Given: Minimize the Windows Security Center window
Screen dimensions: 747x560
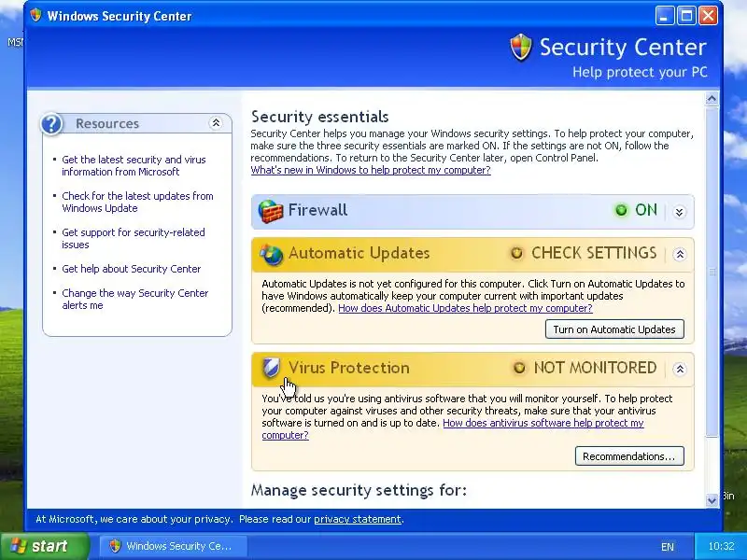Looking at the screenshot, I should 665,16.
